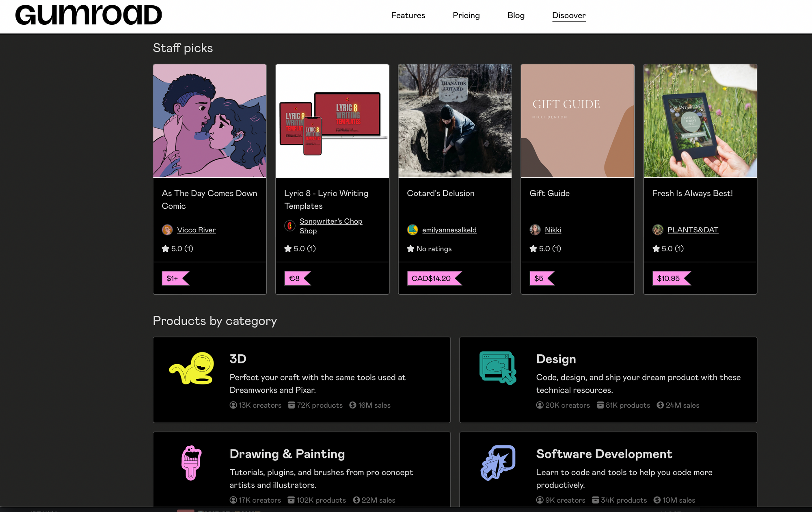Open the 3D category heading

tap(238, 359)
